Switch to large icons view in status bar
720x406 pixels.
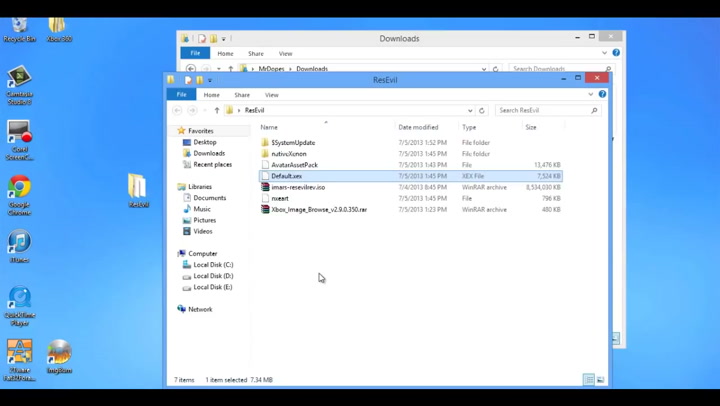600,380
